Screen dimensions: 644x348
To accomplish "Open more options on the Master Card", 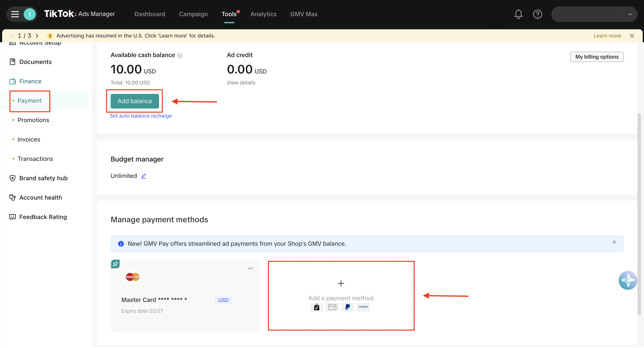I will [251, 268].
